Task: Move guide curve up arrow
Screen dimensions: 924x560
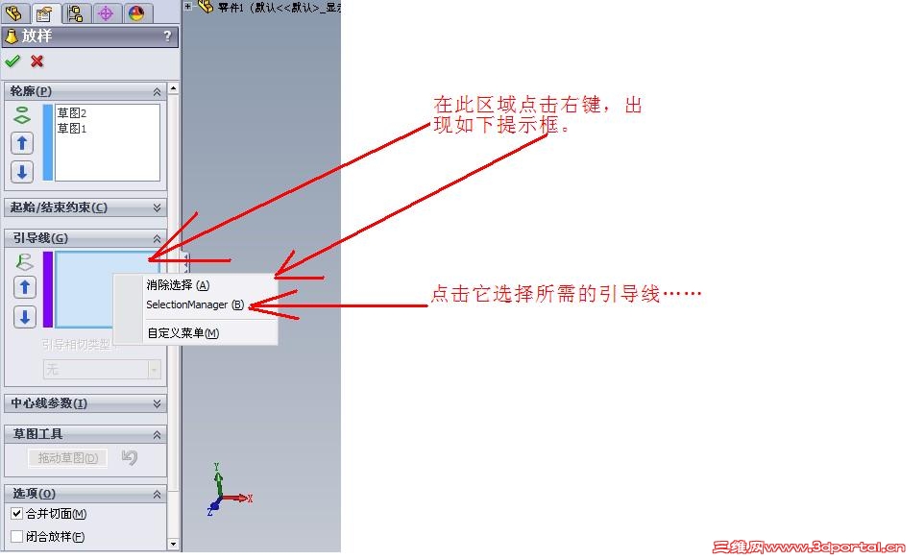Action: 25,287
